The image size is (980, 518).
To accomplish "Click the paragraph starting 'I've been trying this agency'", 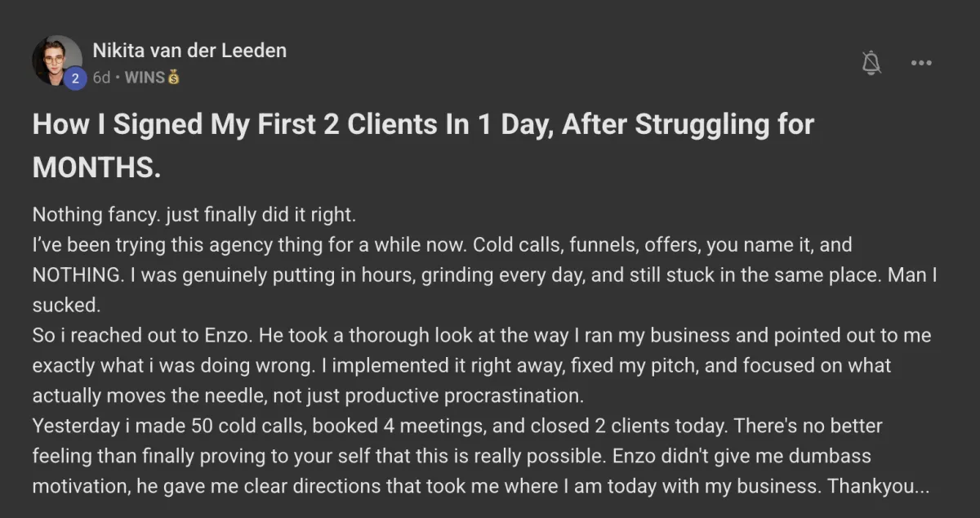I will coord(484,275).
